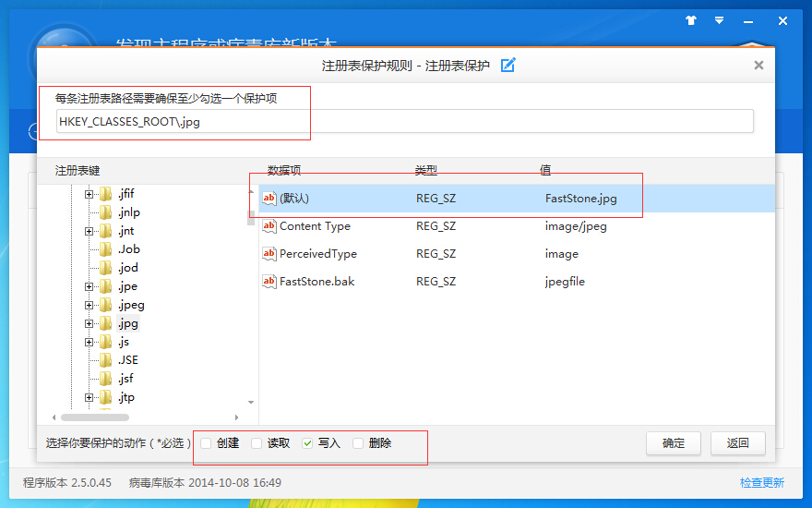Image resolution: width=812 pixels, height=508 pixels.
Task: Select the .jsf key in registry tree
Action: click(125, 379)
